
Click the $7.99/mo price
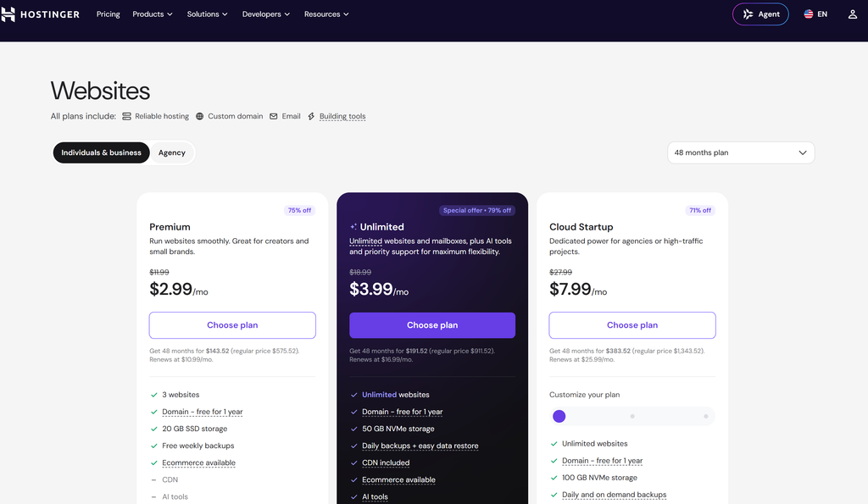pos(578,290)
